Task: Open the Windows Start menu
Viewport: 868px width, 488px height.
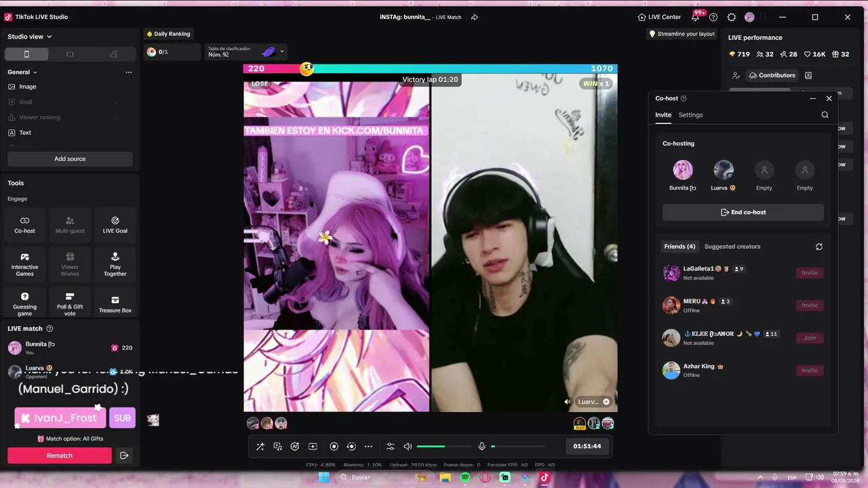Action: point(324,478)
